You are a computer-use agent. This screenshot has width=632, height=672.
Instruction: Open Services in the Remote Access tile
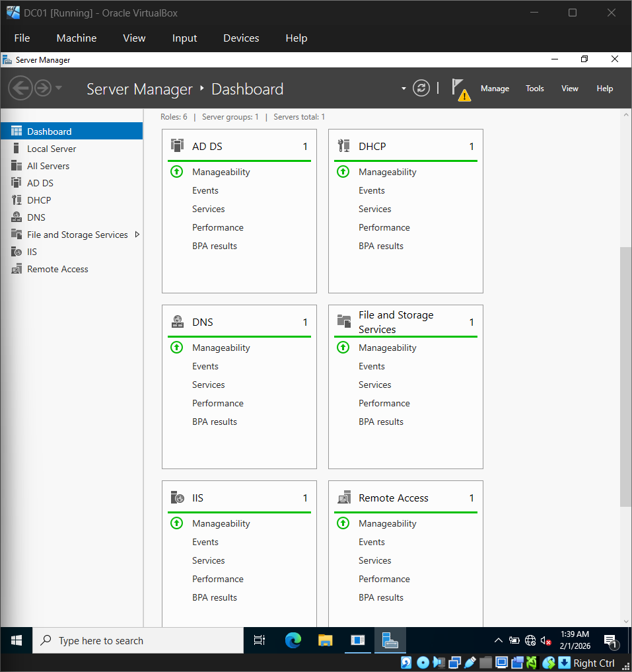point(375,560)
